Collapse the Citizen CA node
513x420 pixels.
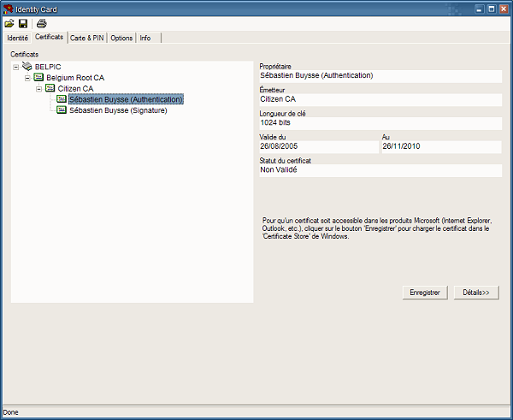(38, 88)
